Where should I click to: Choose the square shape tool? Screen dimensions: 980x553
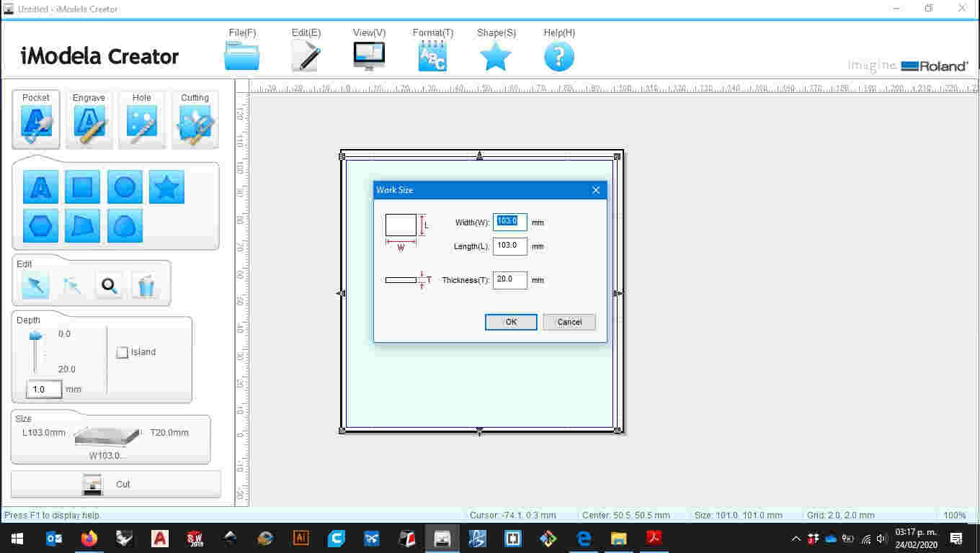[83, 187]
